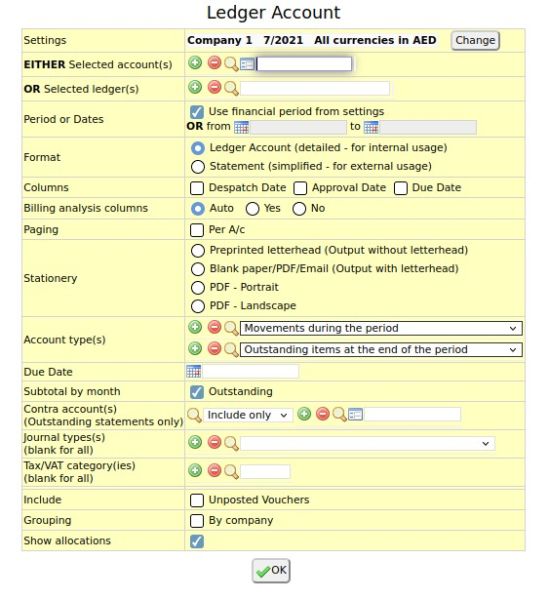Image resolution: width=549 pixels, height=600 pixels.
Task: Select Ledger Account detailed format
Action: coord(198,148)
